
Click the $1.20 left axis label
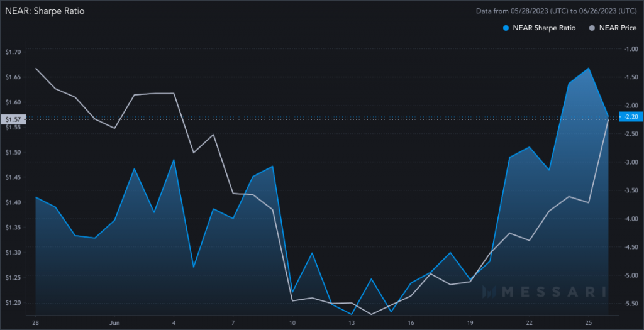(x=13, y=303)
